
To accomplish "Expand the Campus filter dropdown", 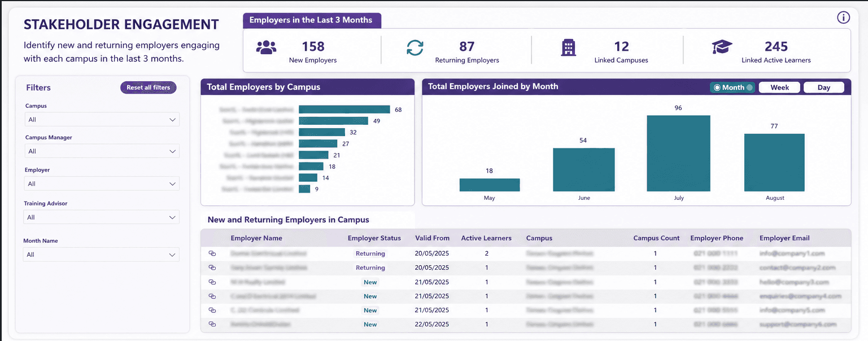I will (102, 120).
